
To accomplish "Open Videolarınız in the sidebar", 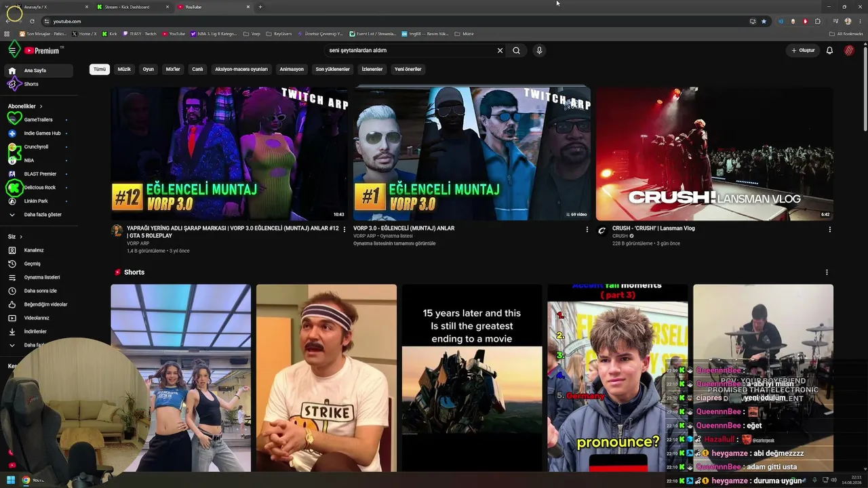I will [x=38, y=318].
